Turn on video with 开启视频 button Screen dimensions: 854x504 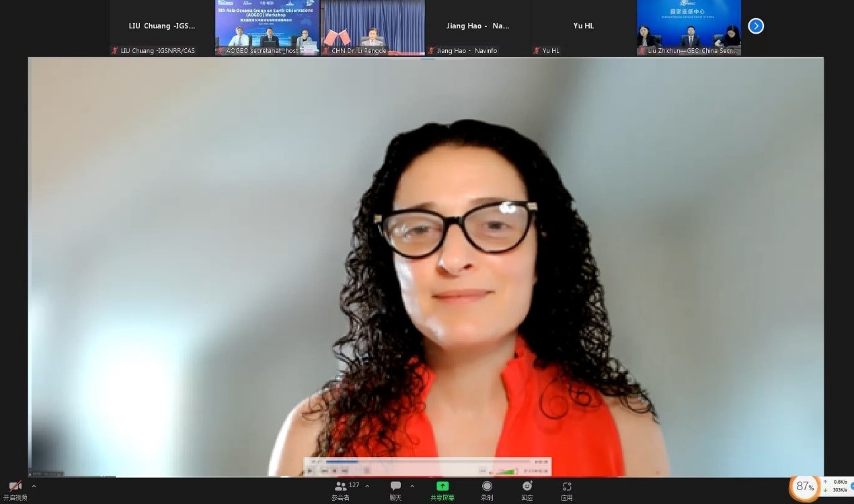15,490
